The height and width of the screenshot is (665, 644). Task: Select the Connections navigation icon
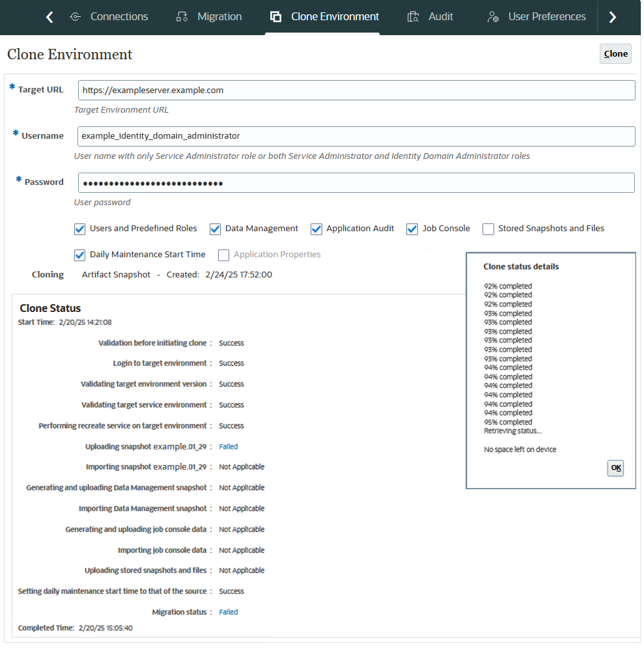[74, 17]
